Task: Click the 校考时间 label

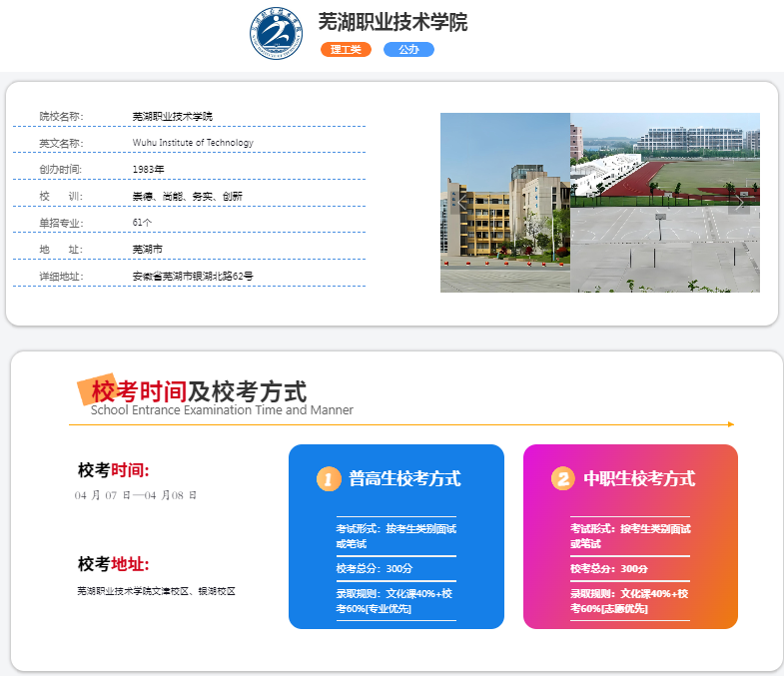Action: [114, 470]
